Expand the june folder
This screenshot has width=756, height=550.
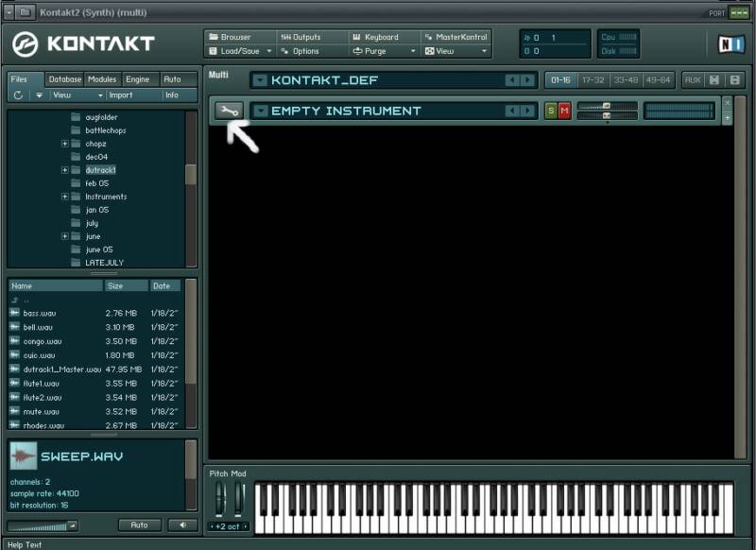coord(64,236)
